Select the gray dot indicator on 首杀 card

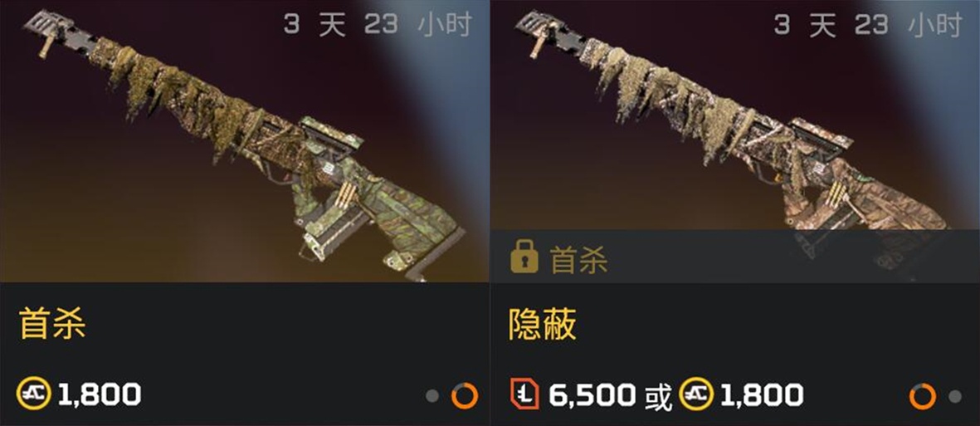tap(431, 396)
